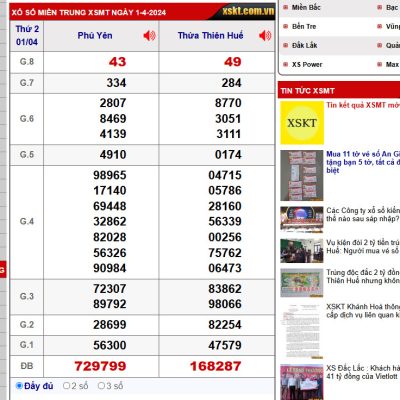Click Phú Yên G.8 number 43
The height and width of the screenshot is (400, 400).
117,62
